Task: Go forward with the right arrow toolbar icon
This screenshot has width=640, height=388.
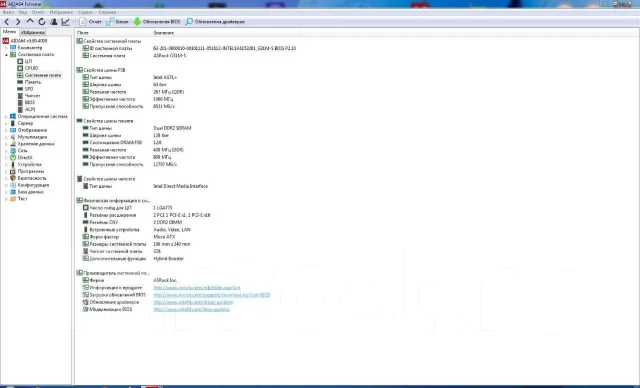Action: tap(18, 22)
